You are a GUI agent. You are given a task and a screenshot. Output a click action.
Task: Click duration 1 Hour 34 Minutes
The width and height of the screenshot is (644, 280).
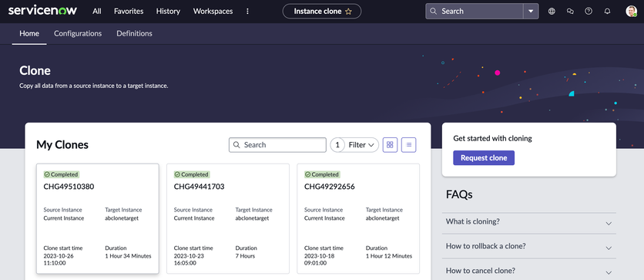coord(128,256)
